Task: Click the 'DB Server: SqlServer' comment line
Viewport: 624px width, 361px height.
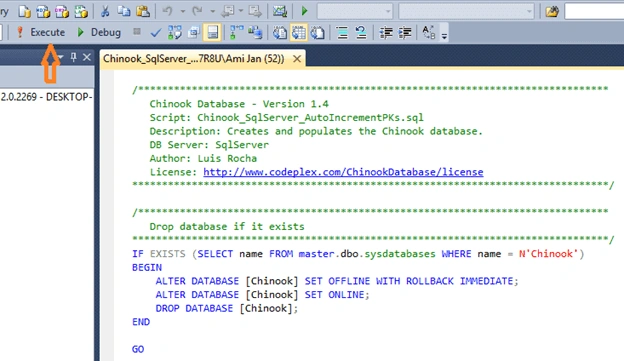Action: coord(209,145)
